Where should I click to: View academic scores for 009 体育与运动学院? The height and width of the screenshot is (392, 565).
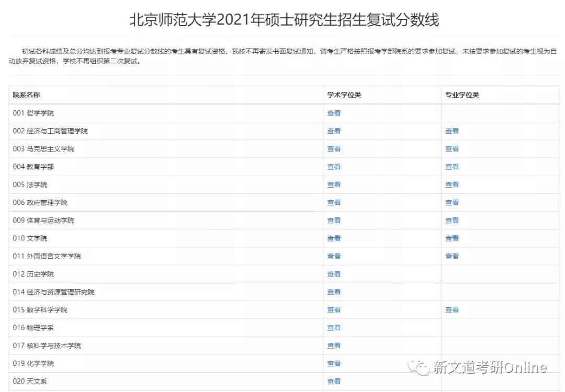(334, 221)
